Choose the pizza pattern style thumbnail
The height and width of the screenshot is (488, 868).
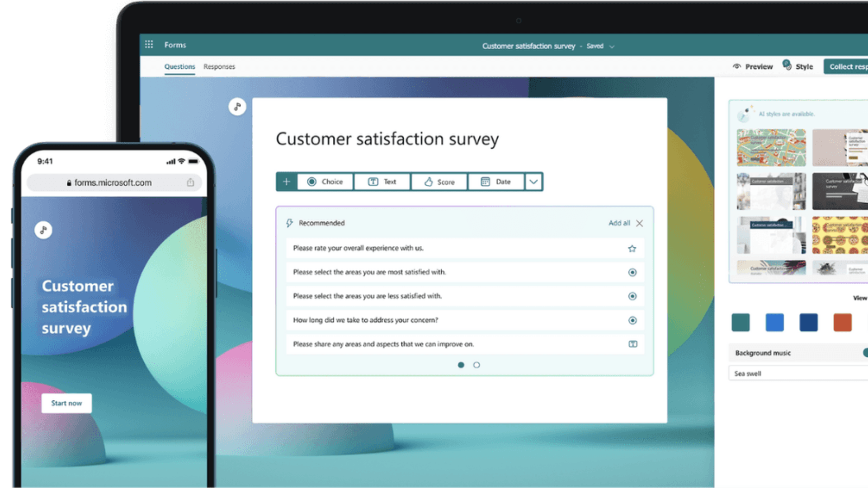coord(840,235)
